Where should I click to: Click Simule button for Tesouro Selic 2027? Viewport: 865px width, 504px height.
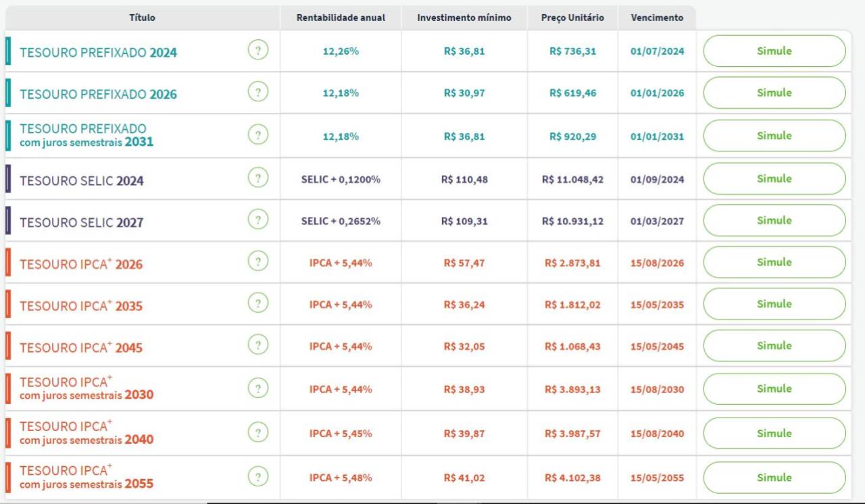tap(774, 220)
